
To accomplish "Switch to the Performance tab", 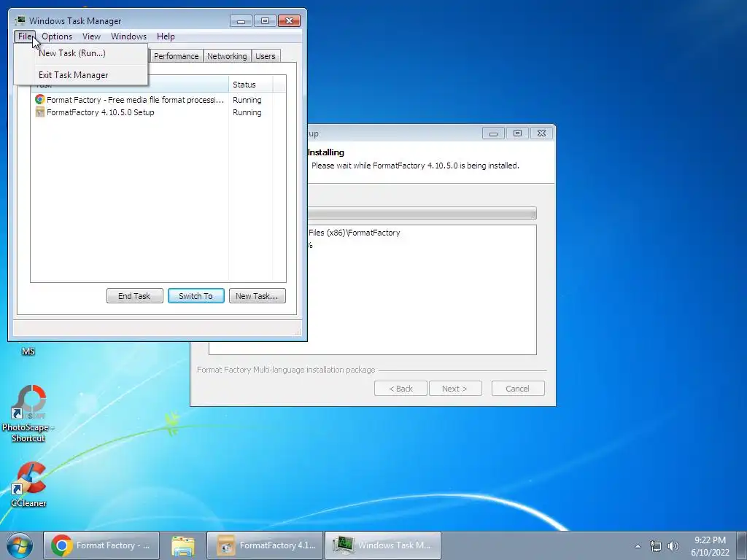I will 176,56.
